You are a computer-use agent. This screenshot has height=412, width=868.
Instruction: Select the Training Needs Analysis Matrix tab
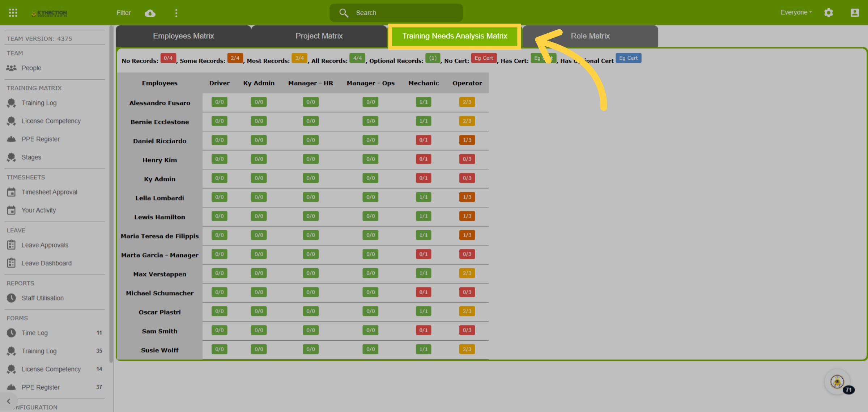click(455, 36)
